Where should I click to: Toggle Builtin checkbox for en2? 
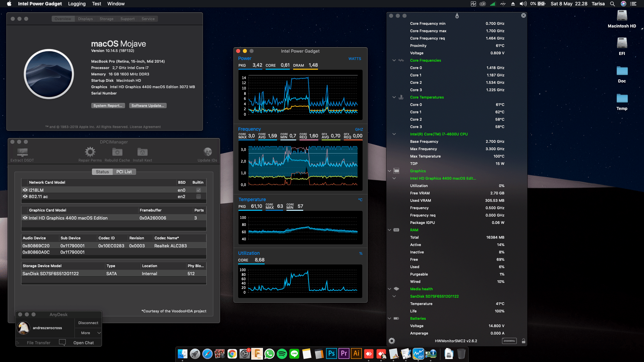[x=199, y=196]
